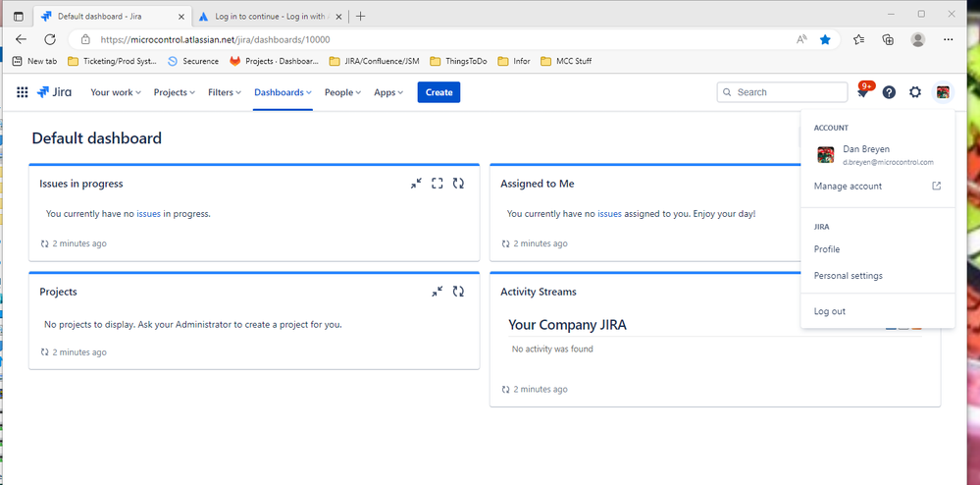Choose Log out from the account menu
This screenshot has width=980, height=485.
[x=878, y=311]
